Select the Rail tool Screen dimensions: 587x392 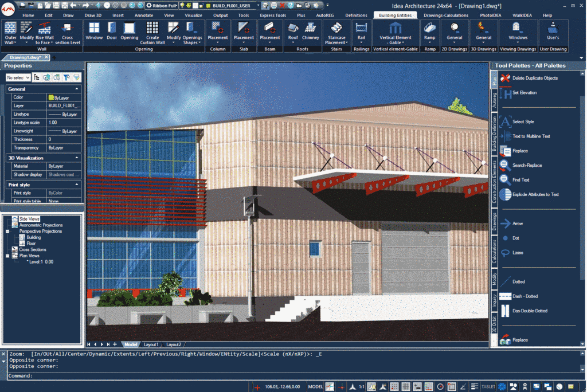coord(361,33)
